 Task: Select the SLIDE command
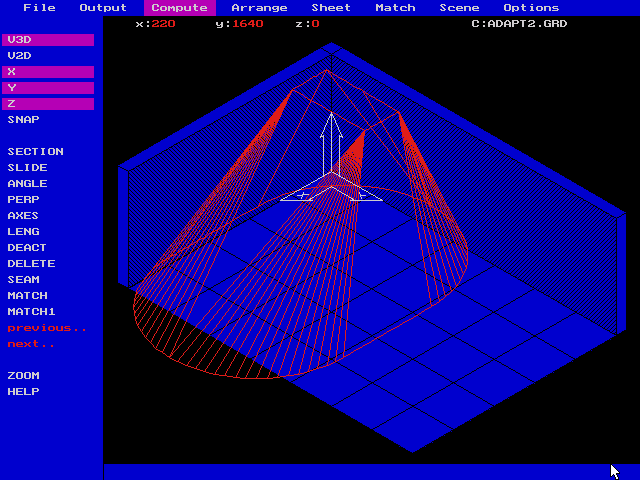[x=27, y=167]
